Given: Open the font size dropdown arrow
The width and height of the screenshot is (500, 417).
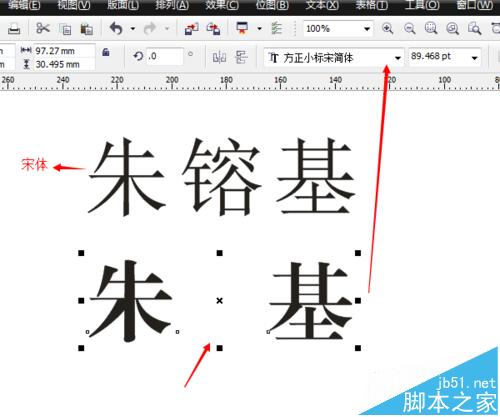Looking at the screenshot, I should pos(474,58).
